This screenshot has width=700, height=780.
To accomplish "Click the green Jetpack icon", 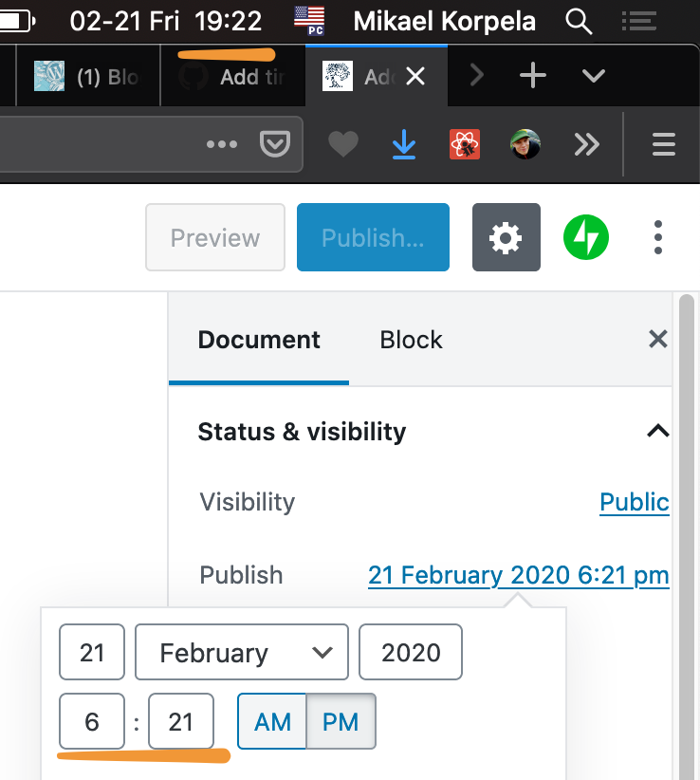I will (x=585, y=237).
